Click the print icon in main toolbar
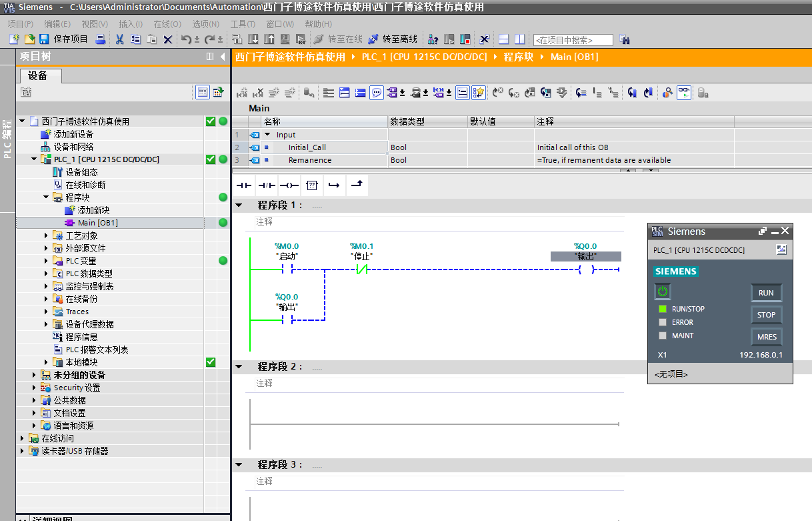812x521 pixels. click(x=101, y=39)
